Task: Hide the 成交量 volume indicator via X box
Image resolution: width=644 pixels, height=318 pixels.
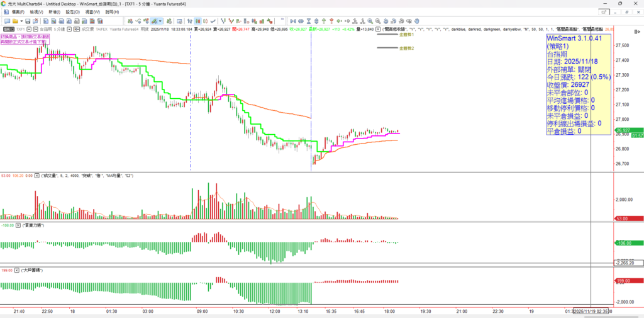Action: pyautogui.click(x=36, y=175)
